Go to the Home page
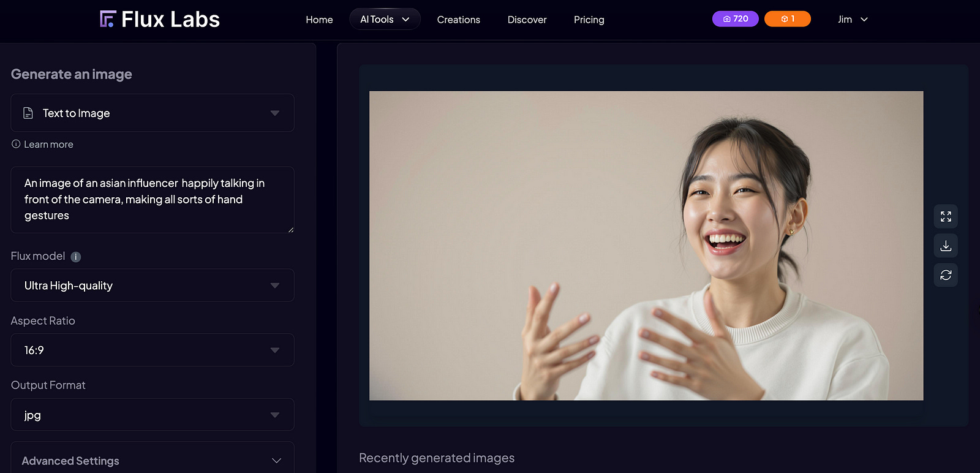 (x=319, y=20)
